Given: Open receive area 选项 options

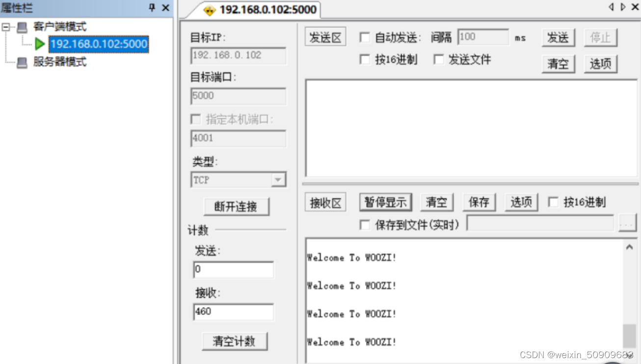Looking at the screenshot, I should [521, 202].
